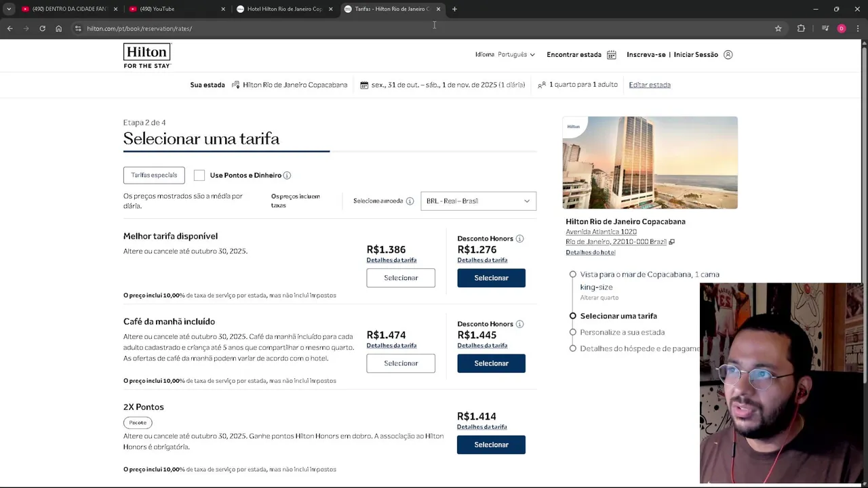Click the Tarifas especiais button
The width and height of the screenshot is (868, 488).
pos(154,176)
